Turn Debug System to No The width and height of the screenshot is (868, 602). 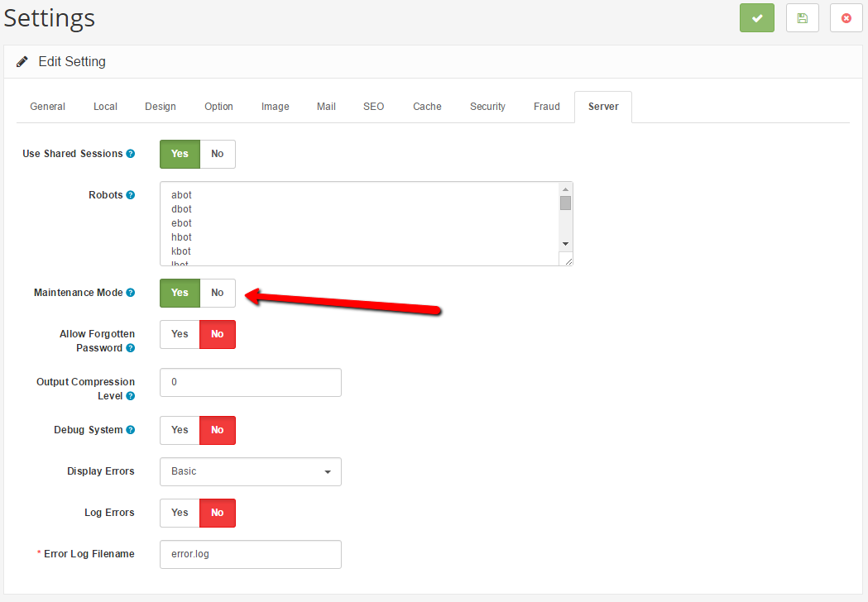(x=218, y=430)
